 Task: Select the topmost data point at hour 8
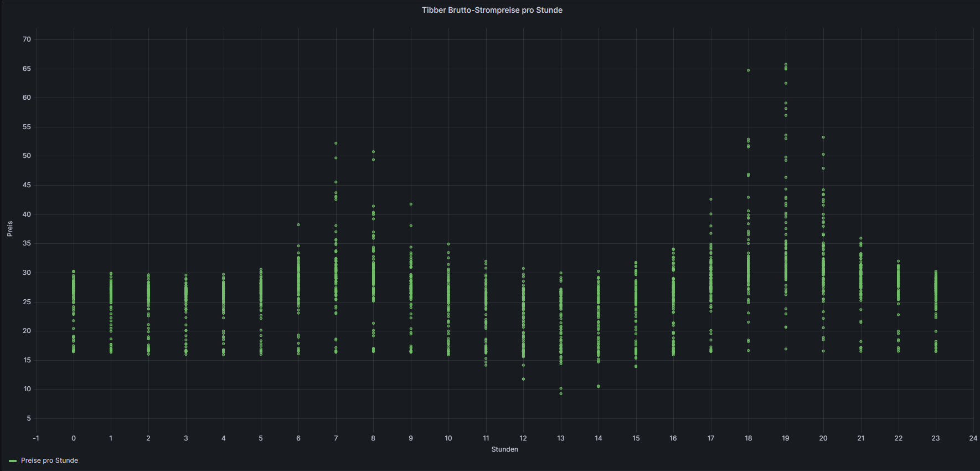(373, 152)
